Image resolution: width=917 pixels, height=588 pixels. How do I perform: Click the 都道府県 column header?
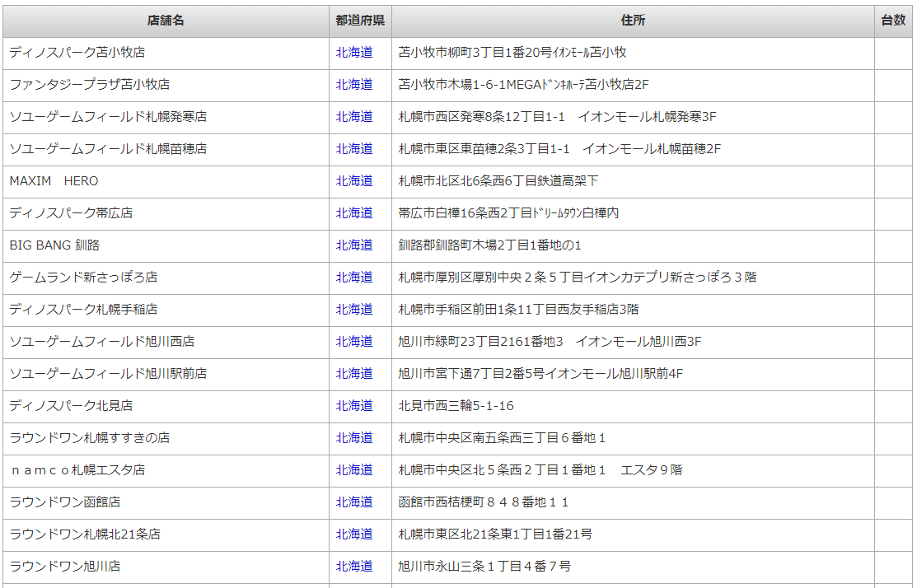click(x=360, y=21)
